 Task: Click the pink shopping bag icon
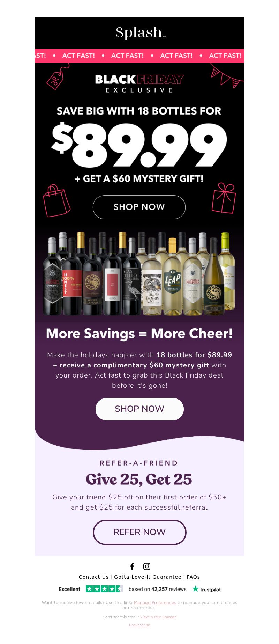pos(56,201)
